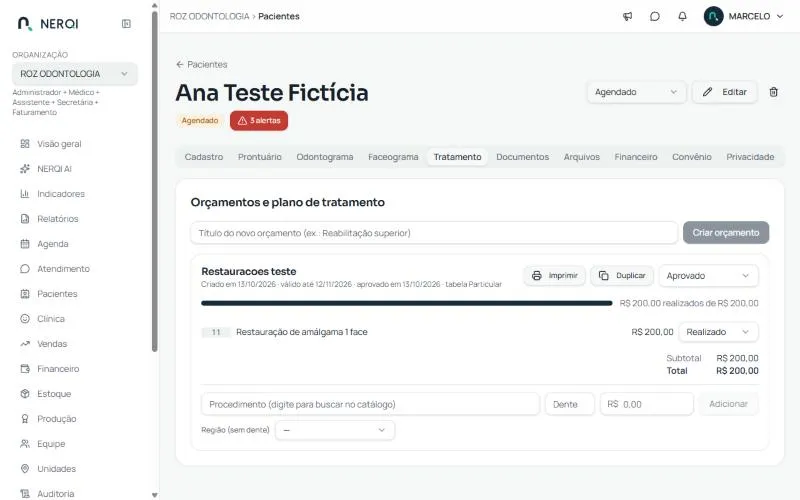Screen dimensions: 800x500
Task: Click the Produção sidebar icon
Action: (x=24, y=419)
